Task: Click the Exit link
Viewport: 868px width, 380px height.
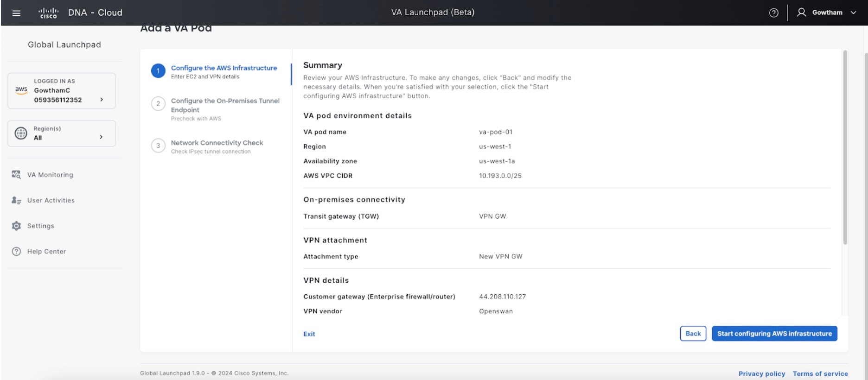Action: pos(309,334)
